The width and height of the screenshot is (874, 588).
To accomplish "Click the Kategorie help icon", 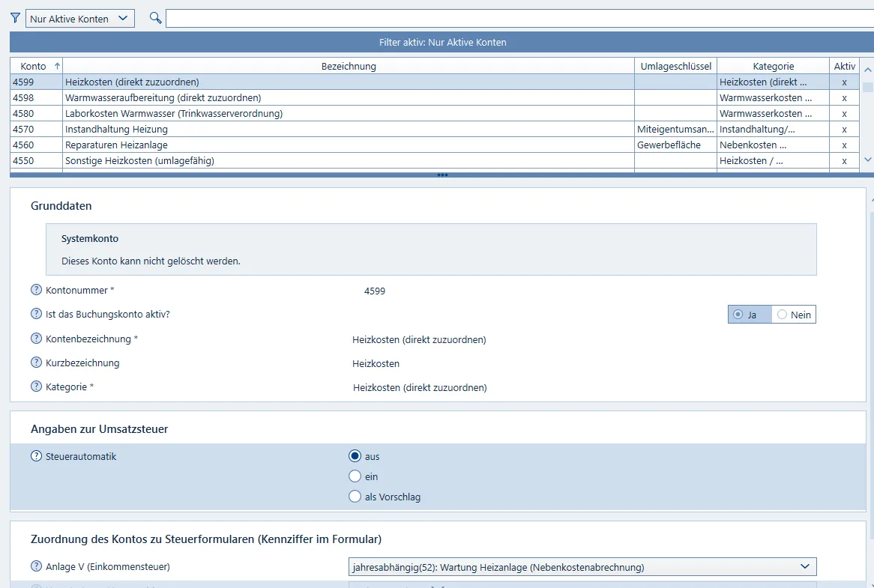I will tap(36, 387).
